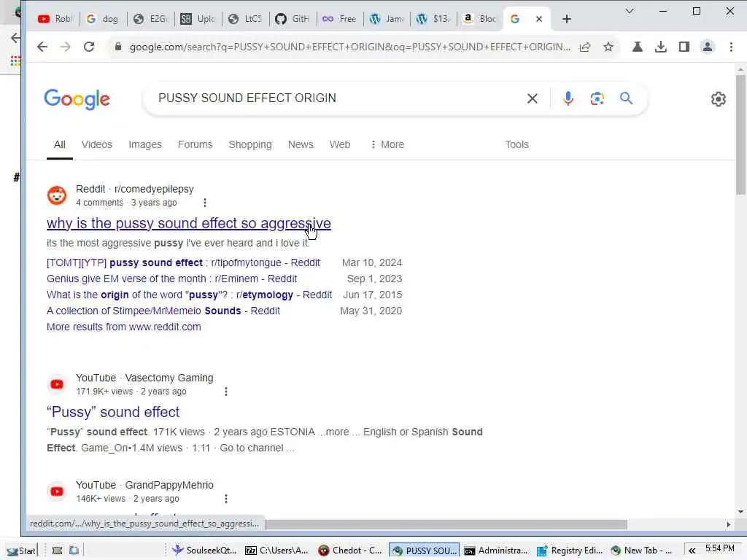Open r/etymology origin of word link
This screenshot has height=560, width=747.
click(189, 295)
